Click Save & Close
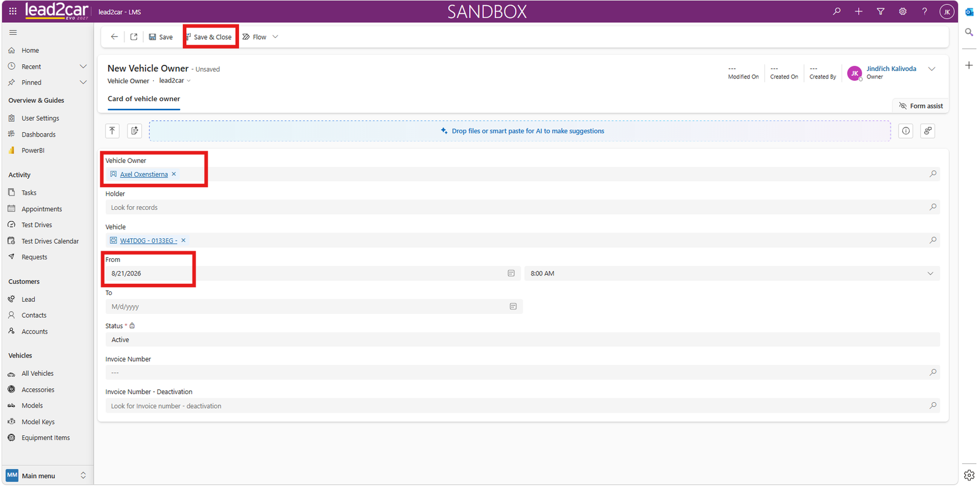This screenshot has width=980, height=486. pyautogui.click(x=211, y=37)
